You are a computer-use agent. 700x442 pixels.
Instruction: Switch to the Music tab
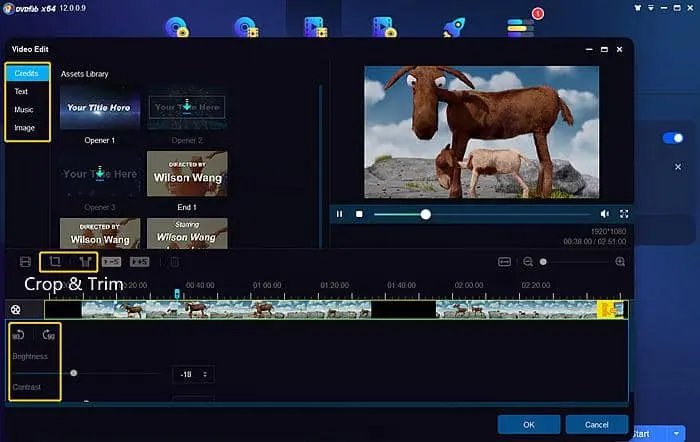pyautogui.click(x=23, y=110)
